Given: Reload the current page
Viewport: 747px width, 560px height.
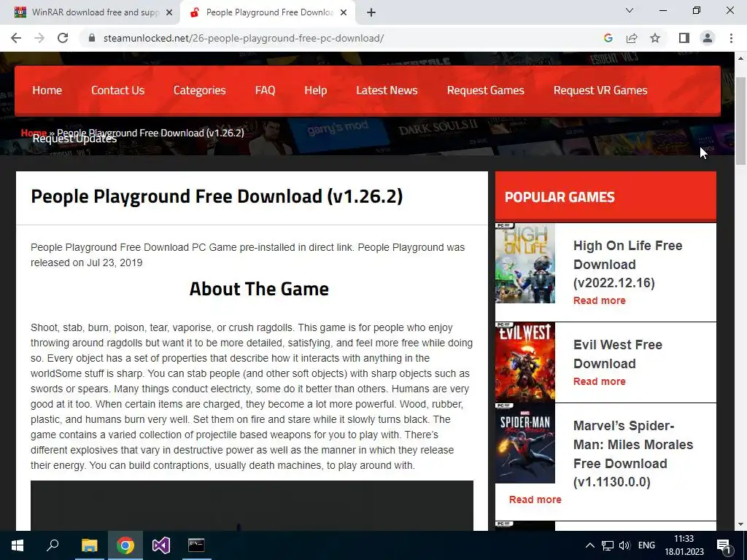Looking at the screenshot, I should click(x=63, y=38).
